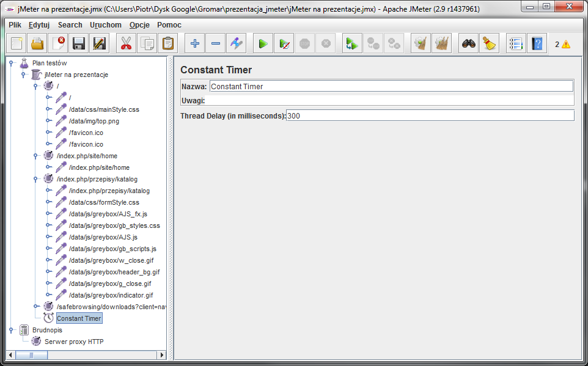The height and width of the screenshot is (366, 588).
Task: Select /data/js/greybox/gb_styles.css sampler
Action: 114,225
